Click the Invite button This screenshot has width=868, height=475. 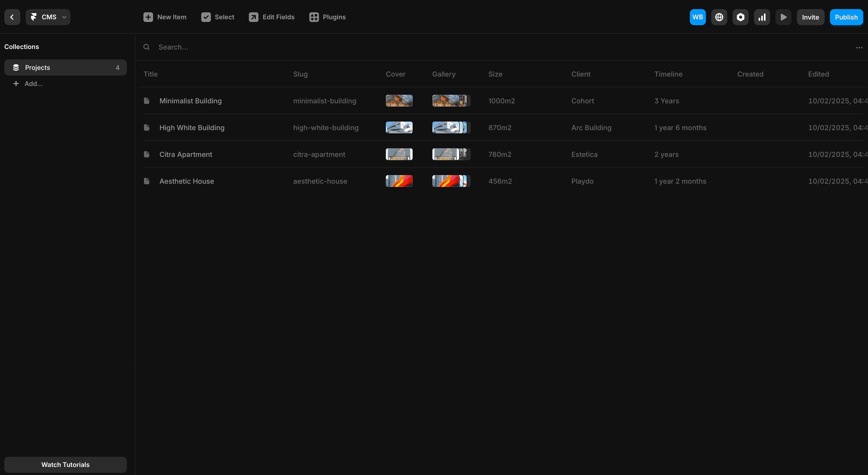(810, 17)
